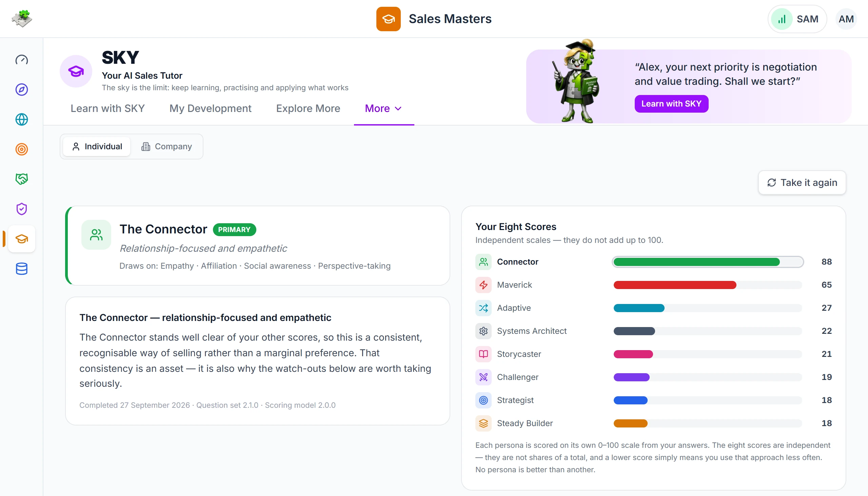Click the 'Completed 27 September 2026' footnote
Screen dimensions: 868x496
pos(134,405)
